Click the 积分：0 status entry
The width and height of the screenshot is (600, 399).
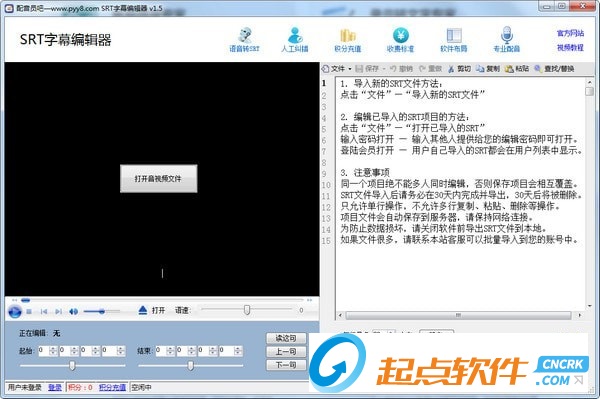tap(80, 388)
